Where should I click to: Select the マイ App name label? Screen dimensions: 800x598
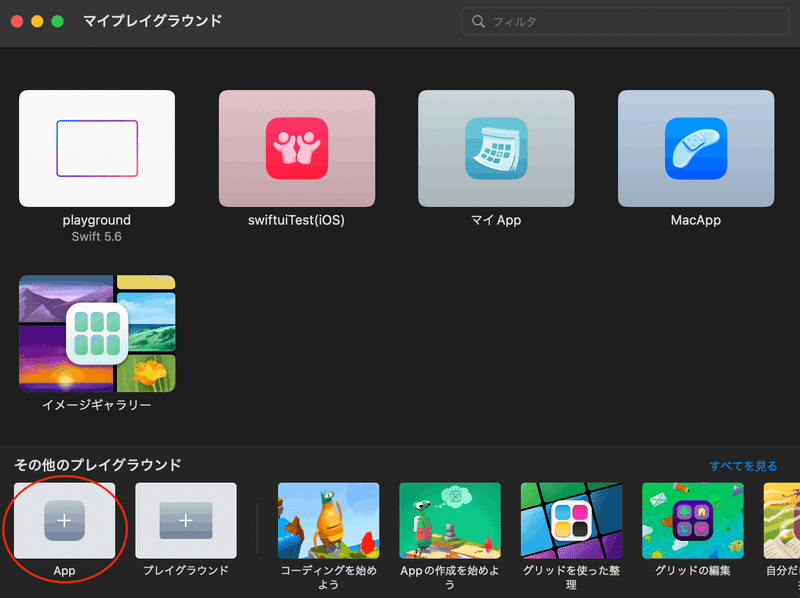[496, 220]
